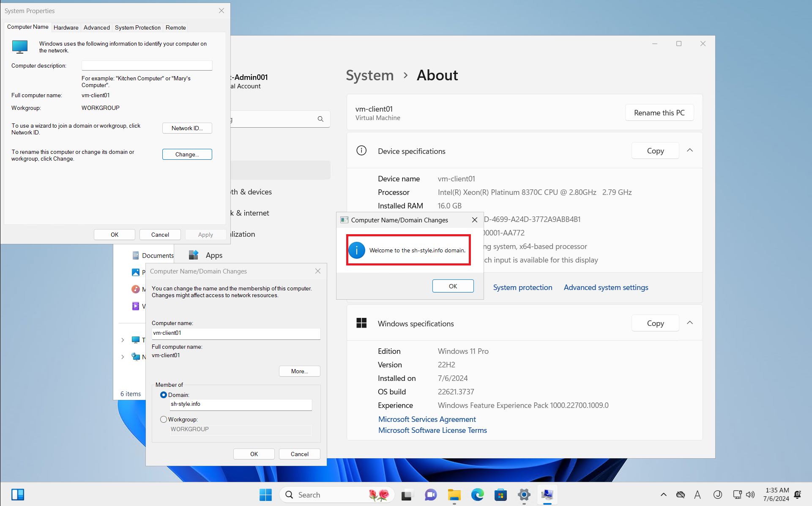Screen dimensions: 812x506
Task: Collapse the Device specifications section
Action: tap(690, 150)
